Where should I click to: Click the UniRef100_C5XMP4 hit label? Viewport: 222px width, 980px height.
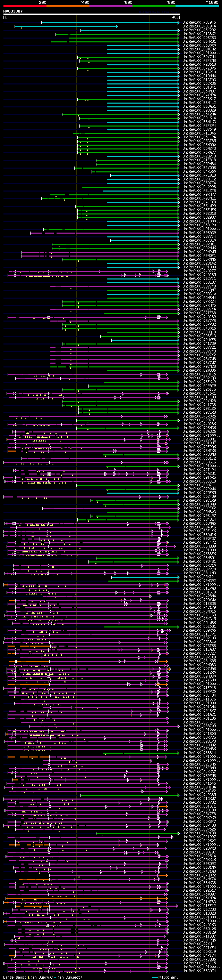point(199,898)
